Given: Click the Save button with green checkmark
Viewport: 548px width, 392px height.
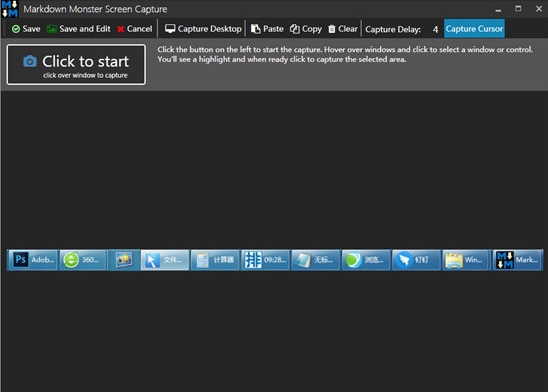Looking at the screenshot, I should coord(26,29).
